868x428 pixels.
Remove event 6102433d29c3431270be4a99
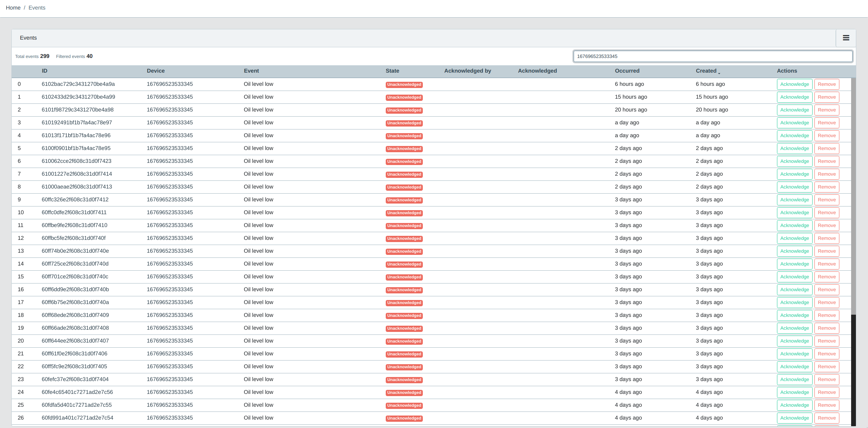pyautogui.click(x=827, y=97)
